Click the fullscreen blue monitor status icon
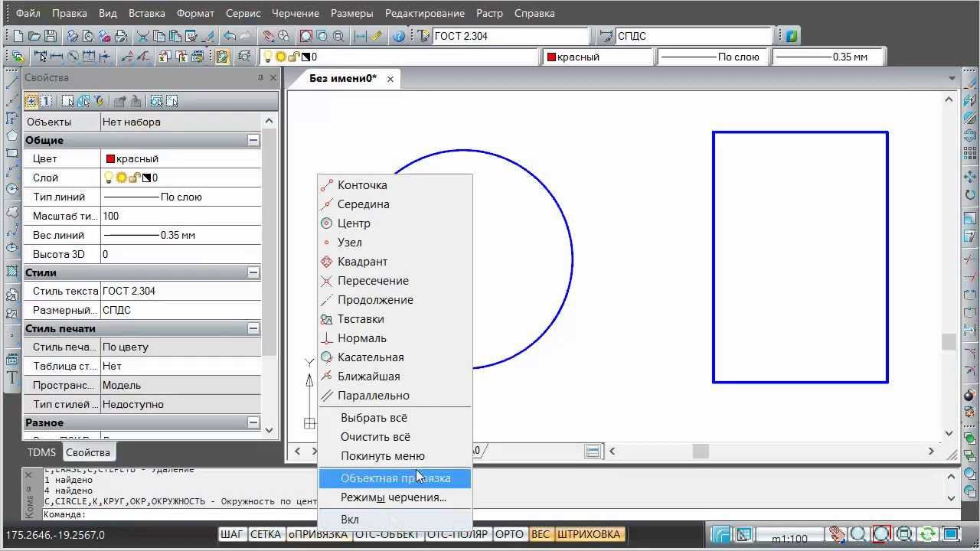The image size is (980, 551). [x=951, y=535]
